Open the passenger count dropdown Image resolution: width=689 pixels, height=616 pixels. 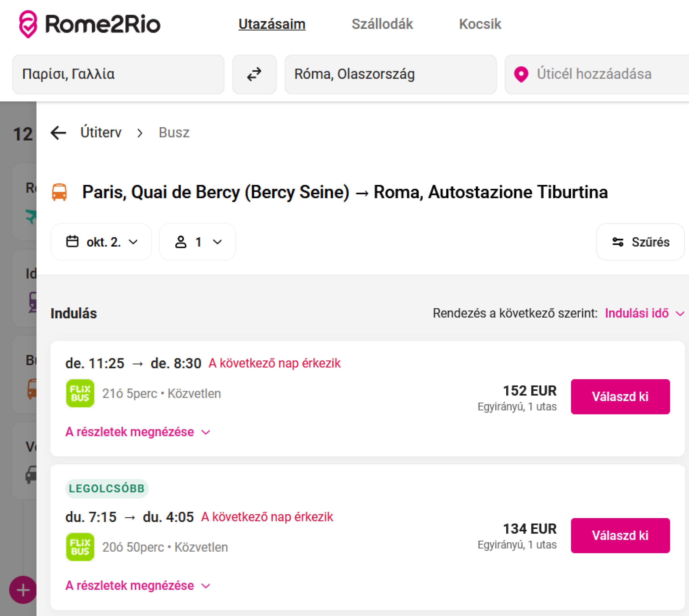pyautogui.click(x=198, y=242)
